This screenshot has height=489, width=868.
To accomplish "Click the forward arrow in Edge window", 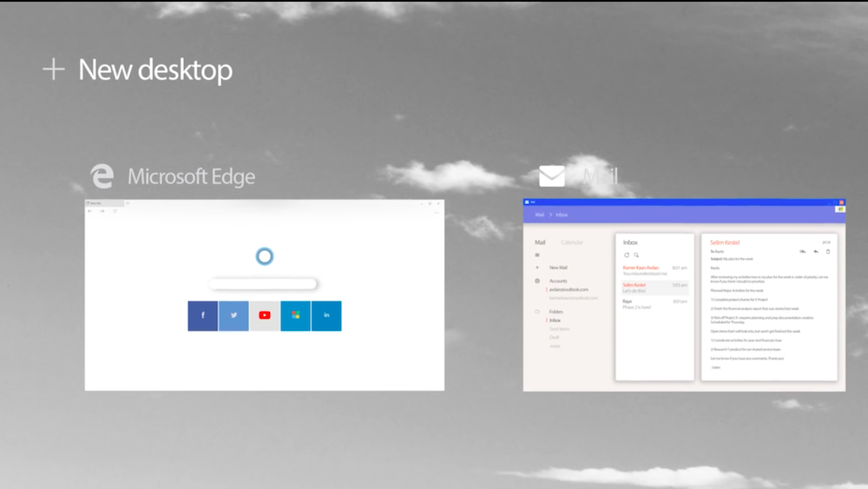I will tap(102, 211).
